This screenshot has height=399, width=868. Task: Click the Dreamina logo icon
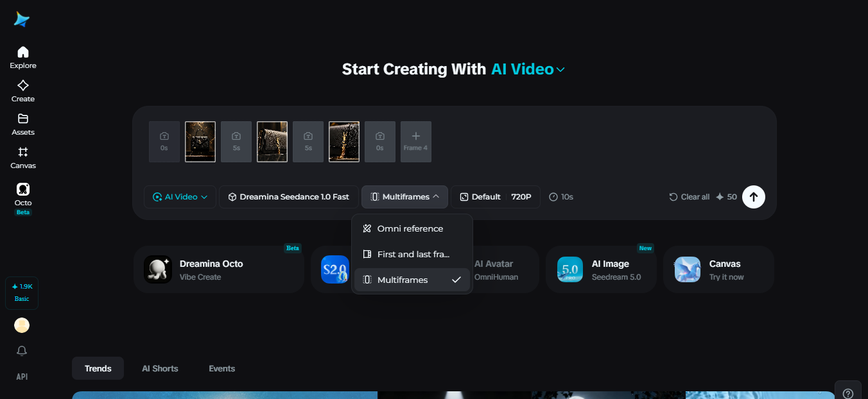22,19
